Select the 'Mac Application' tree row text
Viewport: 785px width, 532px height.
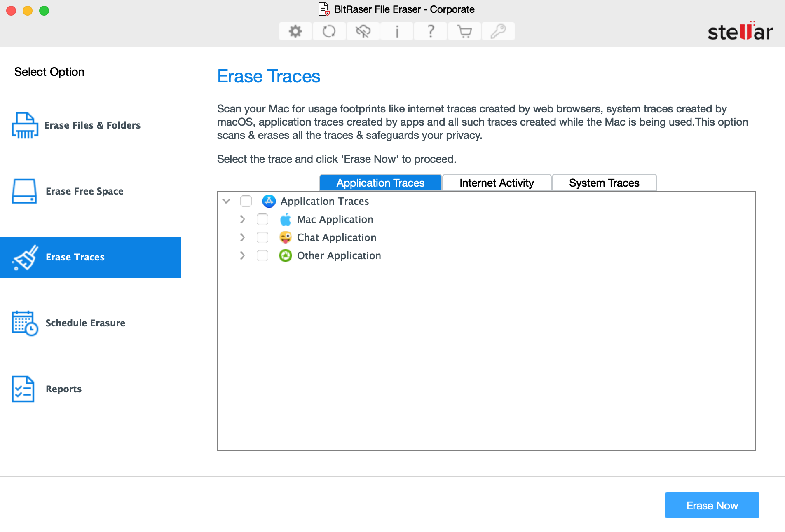tap(335, 219)
